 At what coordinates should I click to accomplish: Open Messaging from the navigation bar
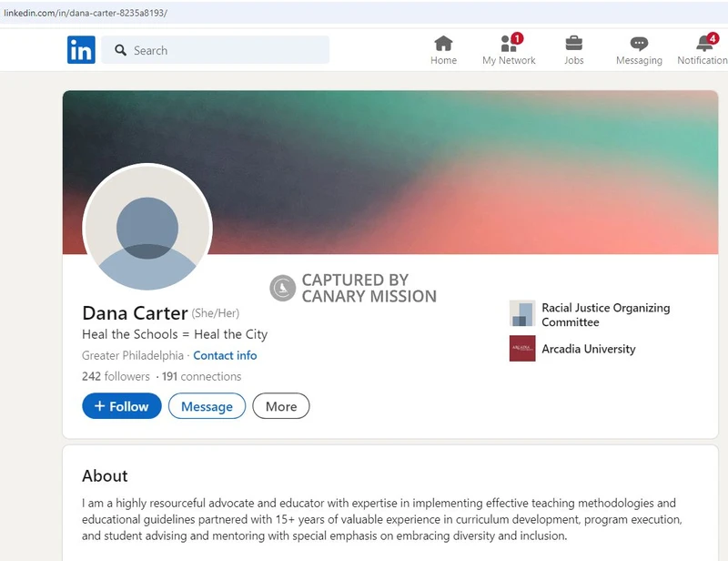(638, 43)
